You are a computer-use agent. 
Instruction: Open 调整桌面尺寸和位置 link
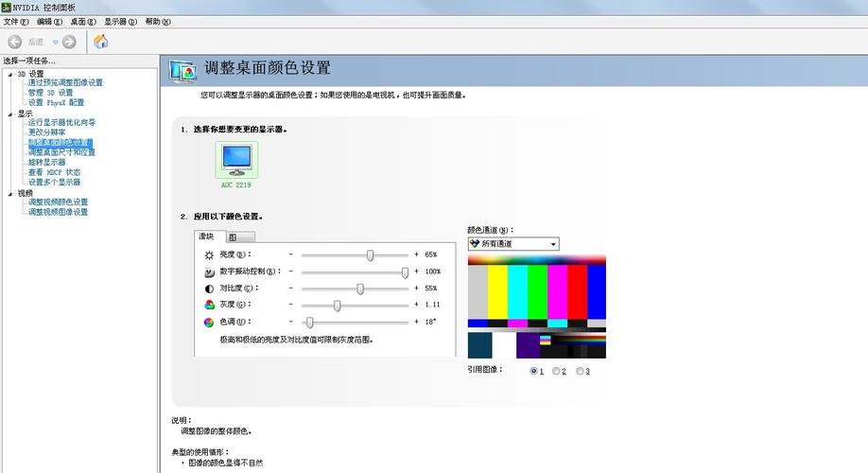(x=61, y=152)
